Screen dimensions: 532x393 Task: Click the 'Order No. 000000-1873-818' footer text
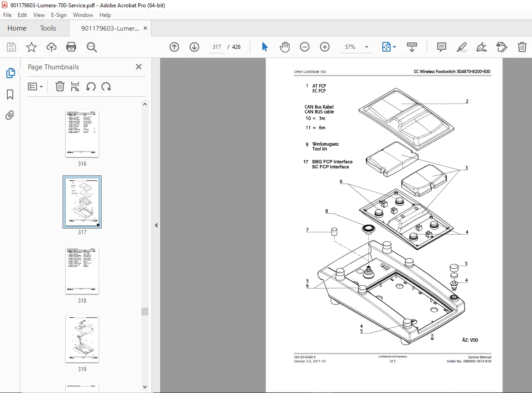pos(469,361)
